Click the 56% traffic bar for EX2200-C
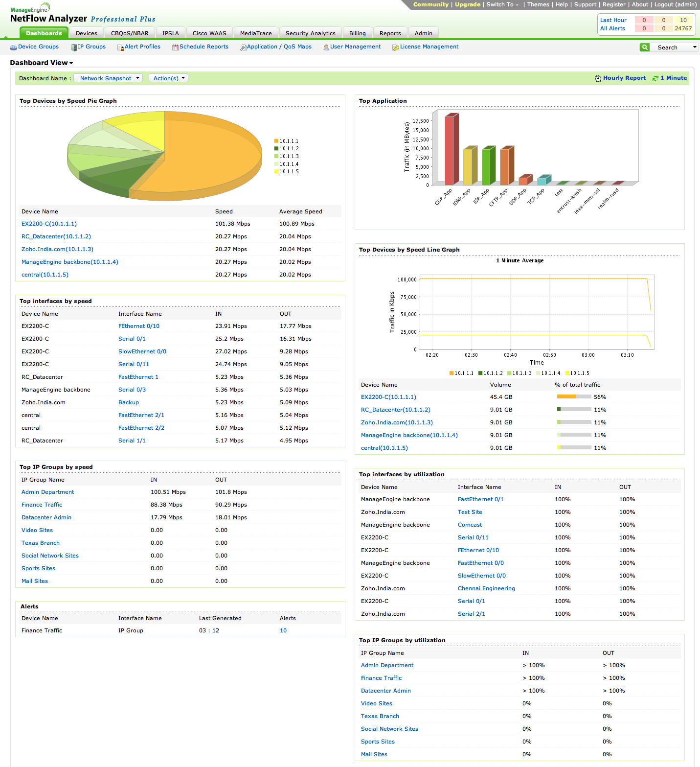This screenshot has height=767, width=700. [574, 397]
